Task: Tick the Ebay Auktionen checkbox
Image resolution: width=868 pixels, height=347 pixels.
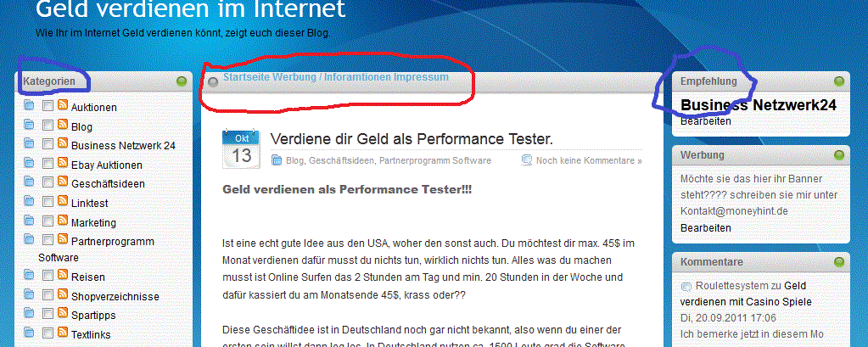Action: [48, 163]
